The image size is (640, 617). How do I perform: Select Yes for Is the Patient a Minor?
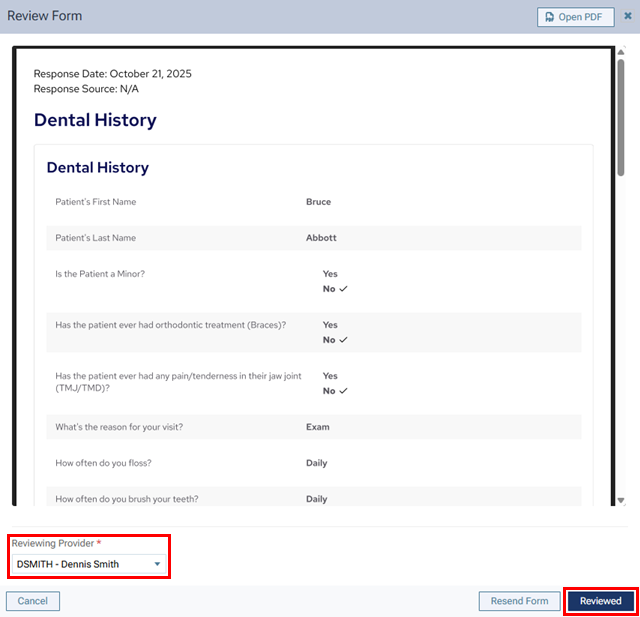click(330, 274)
